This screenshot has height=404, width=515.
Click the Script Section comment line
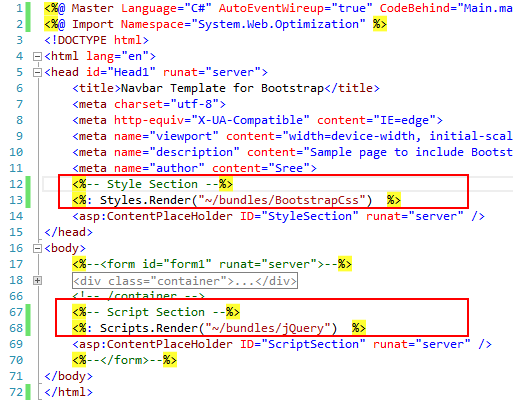pyautogui.click(x=156, y=312)
